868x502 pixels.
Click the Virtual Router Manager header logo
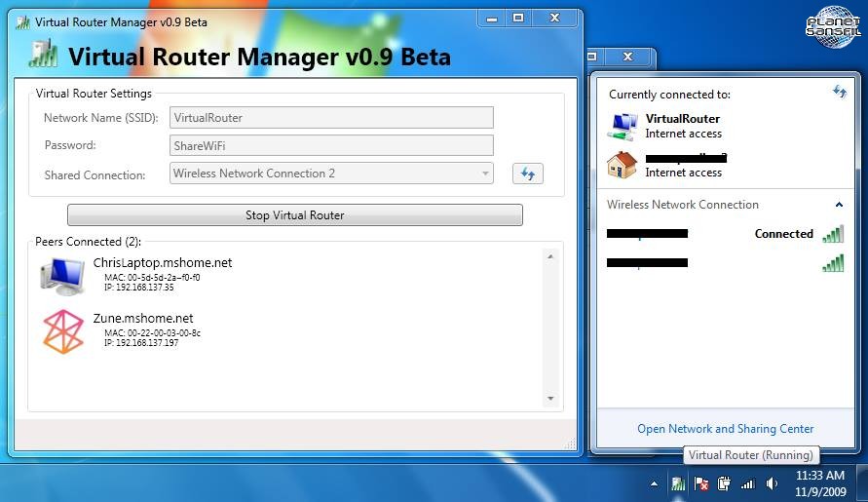click(x=43, y=55)
